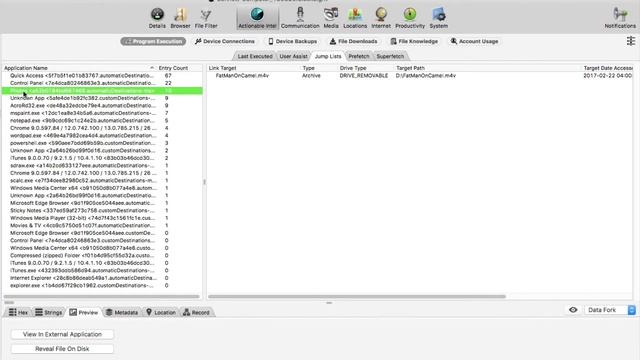Click Reveal File On Disk button
The image size is (640, 360).
(62, 349)
